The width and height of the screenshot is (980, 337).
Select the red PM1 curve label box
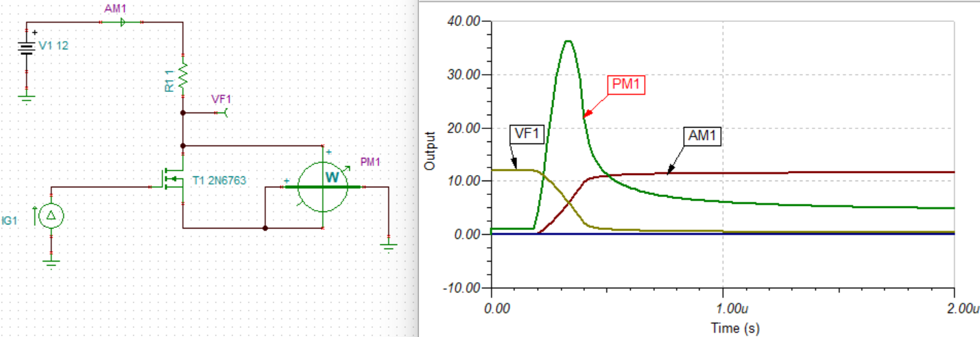(x=627, y=85)
